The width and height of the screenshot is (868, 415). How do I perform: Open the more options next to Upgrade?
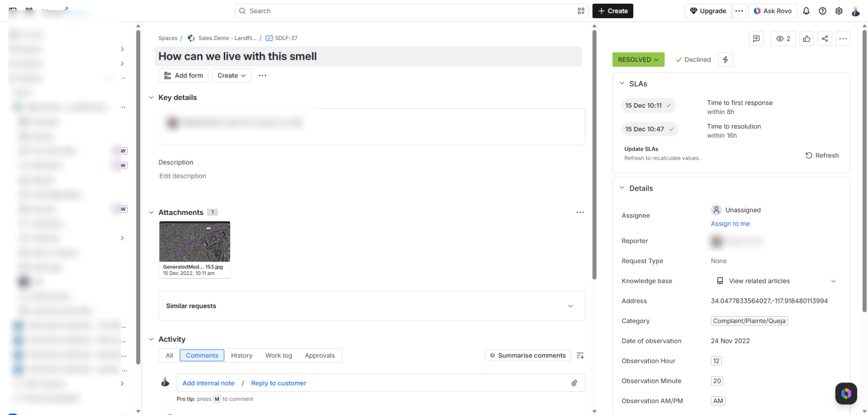click(x=739, y=11)
